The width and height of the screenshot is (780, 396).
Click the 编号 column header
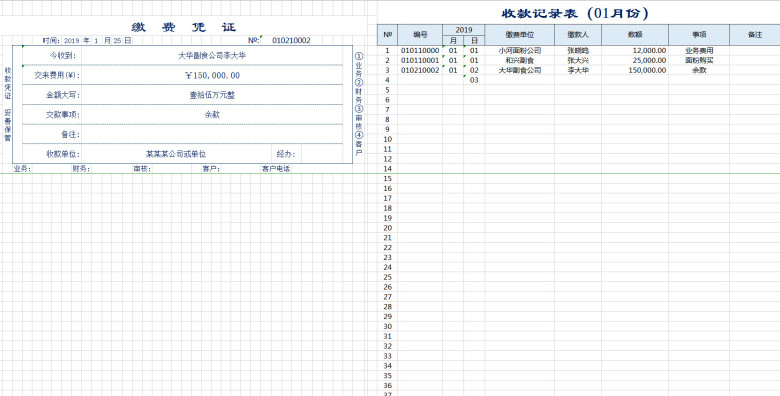[x=420, y=35]
